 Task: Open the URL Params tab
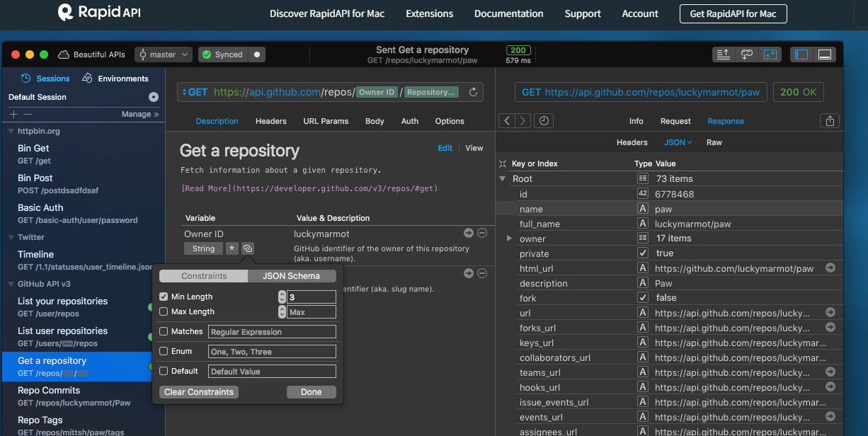coord(326,121)
